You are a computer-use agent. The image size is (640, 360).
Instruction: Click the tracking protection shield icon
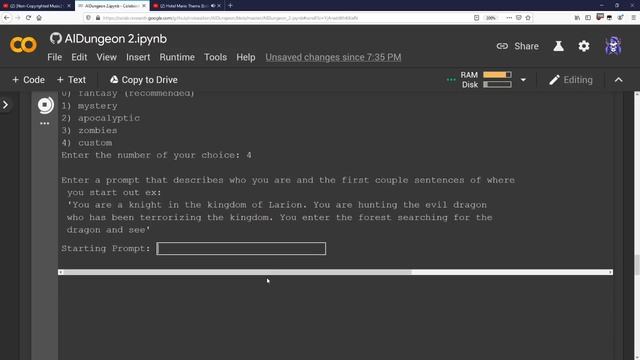point(88,18)
